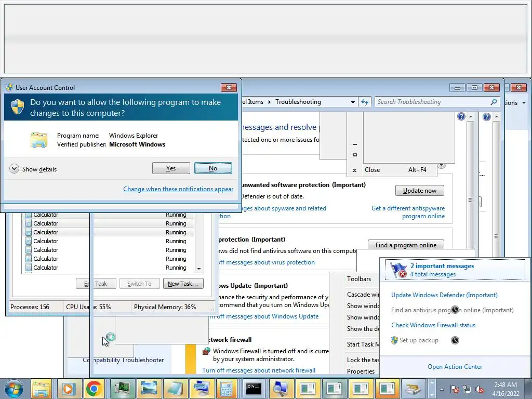Choose Show the desktop in the context menu
This screenshot has height=399, width=532.
pos(363,329)
